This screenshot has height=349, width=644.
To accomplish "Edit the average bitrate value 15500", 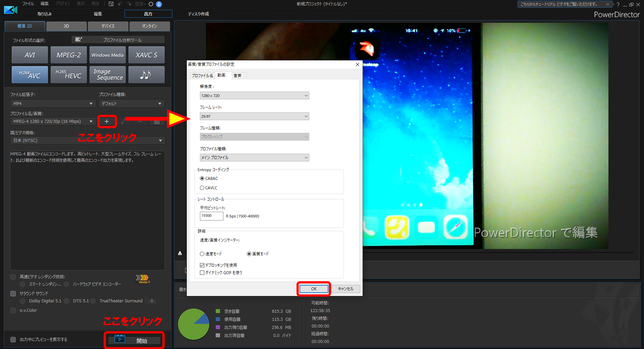I will click(x=211, y=216).
